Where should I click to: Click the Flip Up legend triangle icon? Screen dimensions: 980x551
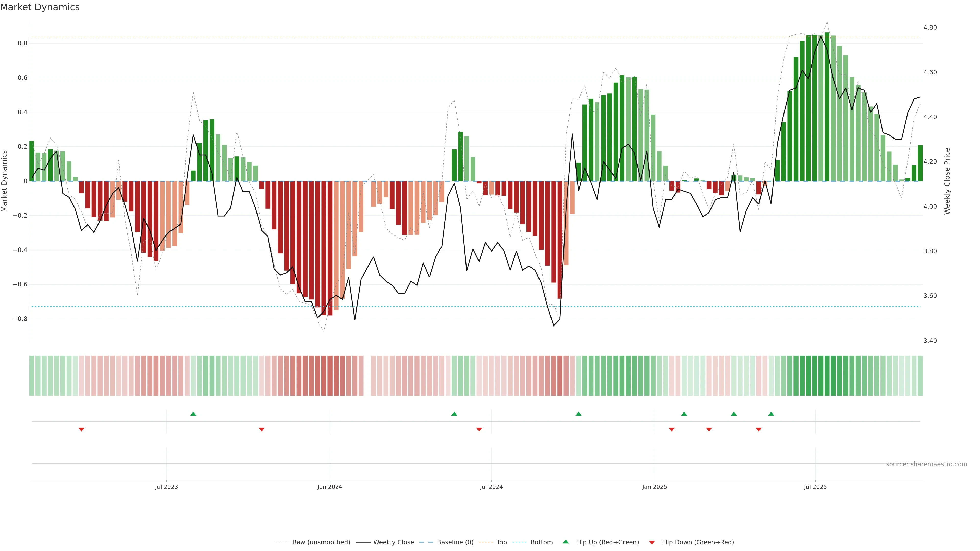(565, 542)
